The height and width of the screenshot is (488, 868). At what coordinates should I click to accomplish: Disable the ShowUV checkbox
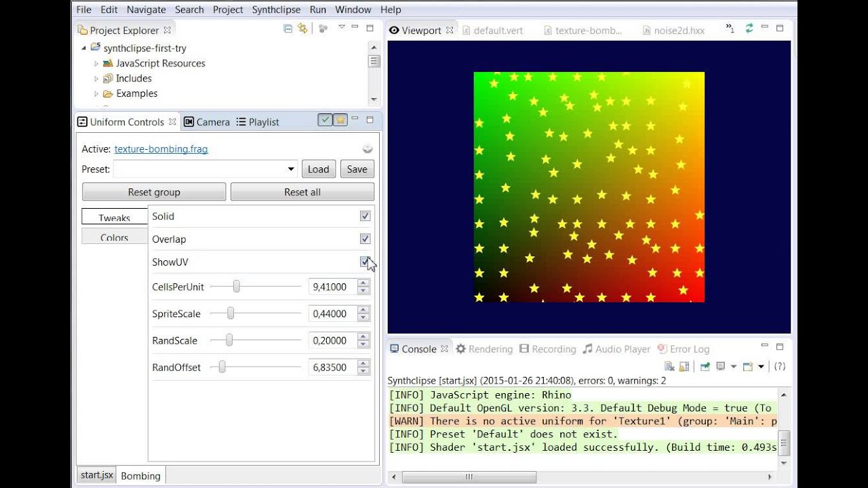click(x=365, y=262)
